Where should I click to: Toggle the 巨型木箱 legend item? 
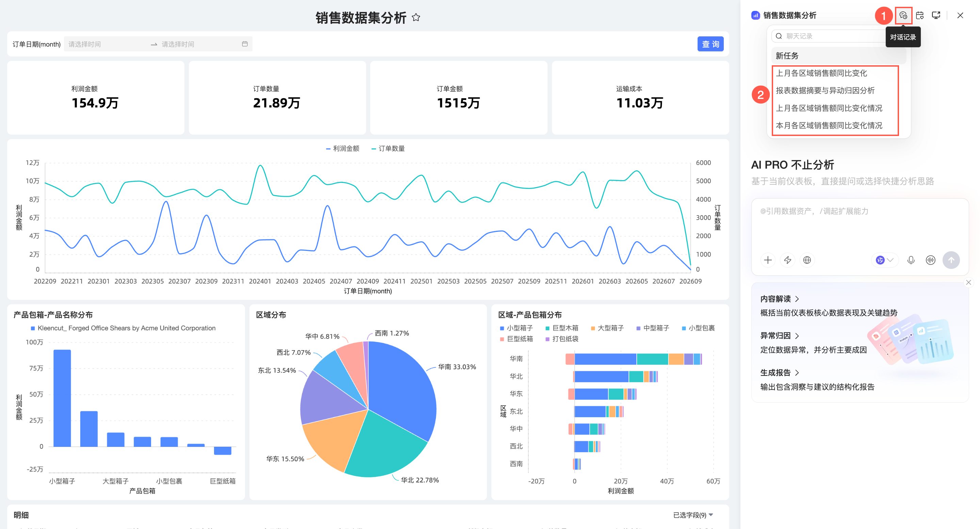tap(562, 328)
